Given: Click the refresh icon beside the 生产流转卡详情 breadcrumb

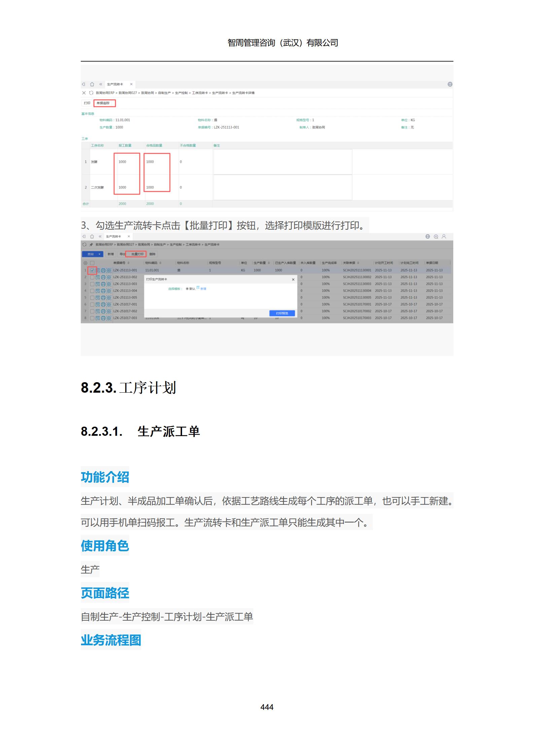Looking at the screenshot, I should (x=91, y=93).
